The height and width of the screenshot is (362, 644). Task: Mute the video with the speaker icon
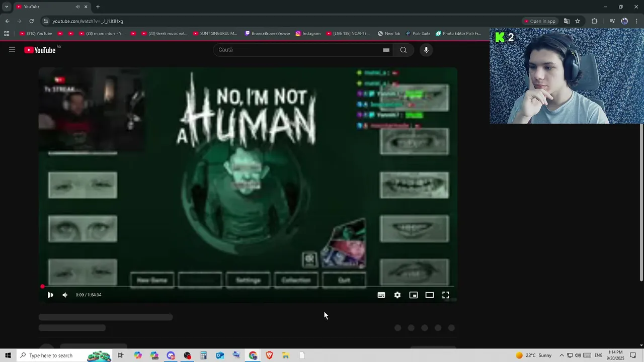coord(65,295)
